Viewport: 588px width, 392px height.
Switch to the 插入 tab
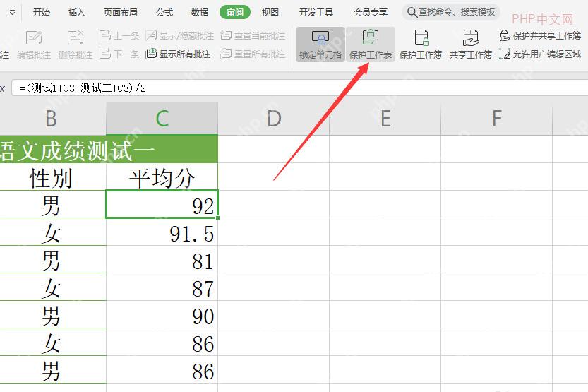point(76,13)
